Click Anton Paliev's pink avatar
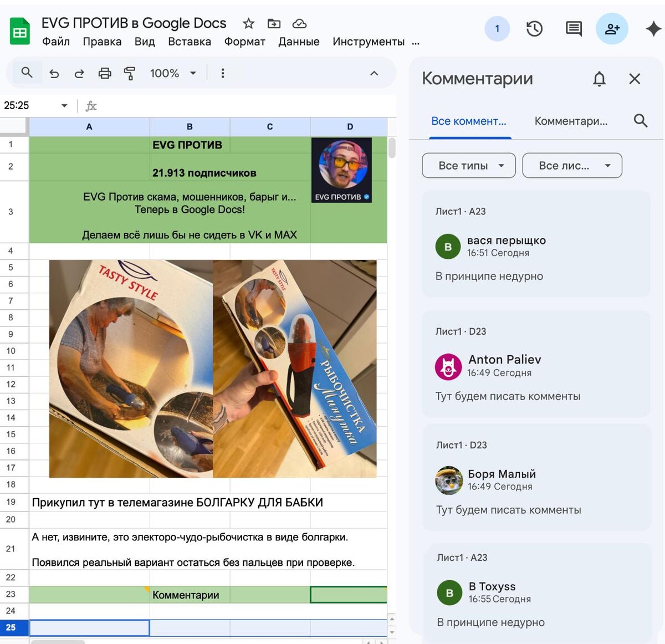Viewport: 665px width, 644px height. pos(448,366)
